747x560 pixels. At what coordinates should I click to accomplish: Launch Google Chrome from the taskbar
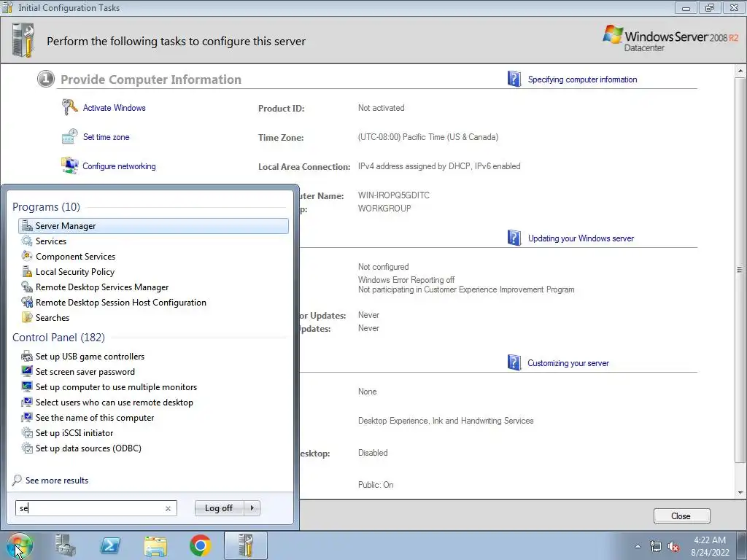coord(200,545)
